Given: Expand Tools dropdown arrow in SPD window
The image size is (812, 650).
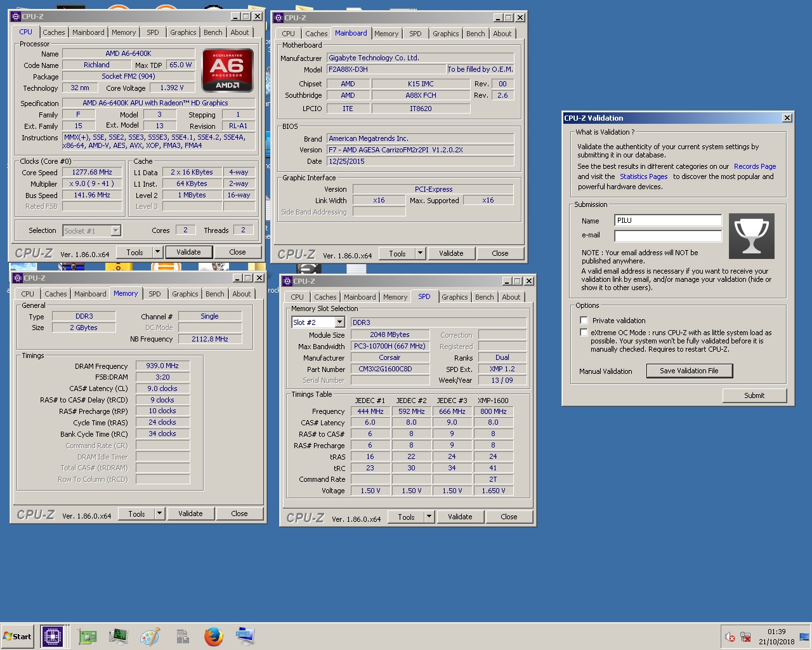Looking at the screenshot, I should 429,517.
